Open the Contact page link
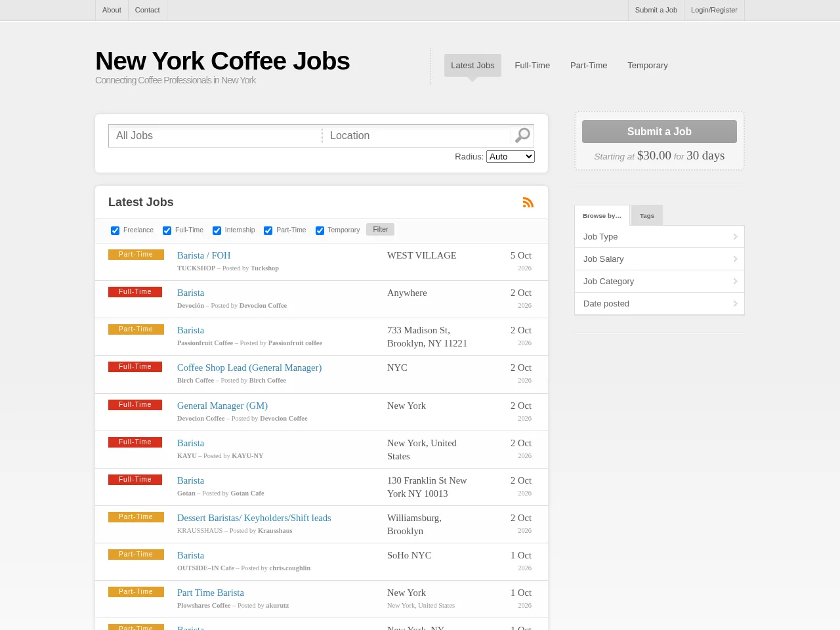 [x=147, y=10]
